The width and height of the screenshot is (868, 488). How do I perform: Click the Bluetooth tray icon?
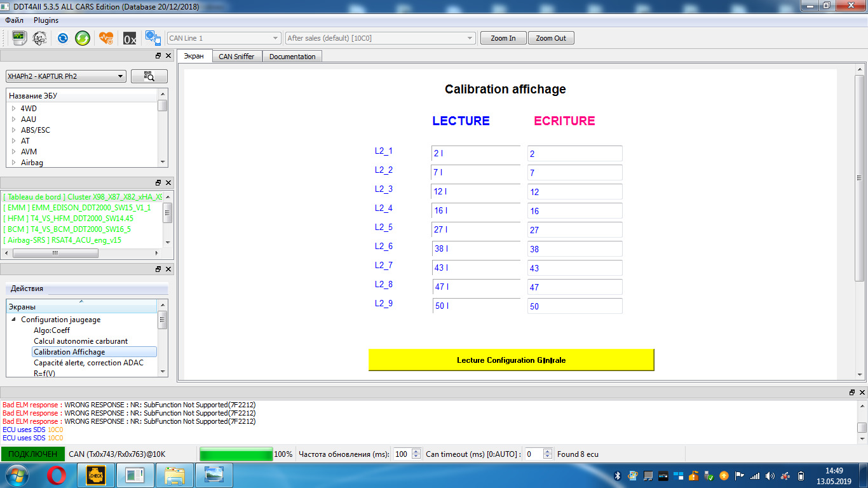point(617,475)
